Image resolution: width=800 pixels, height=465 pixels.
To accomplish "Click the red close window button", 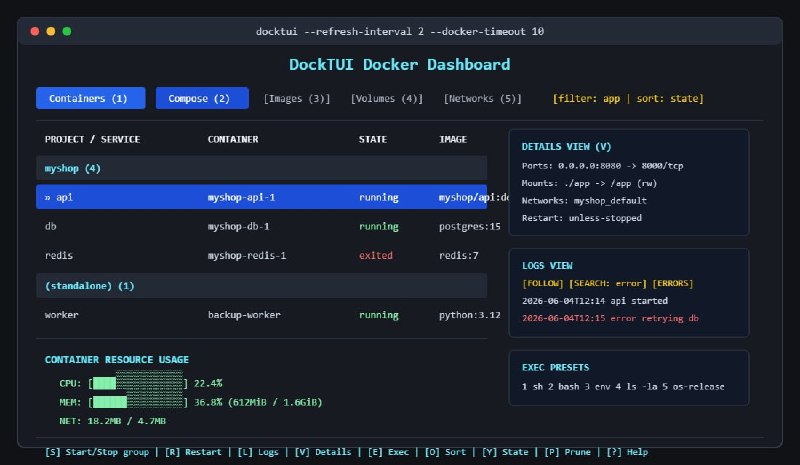I will click(35, 31).
